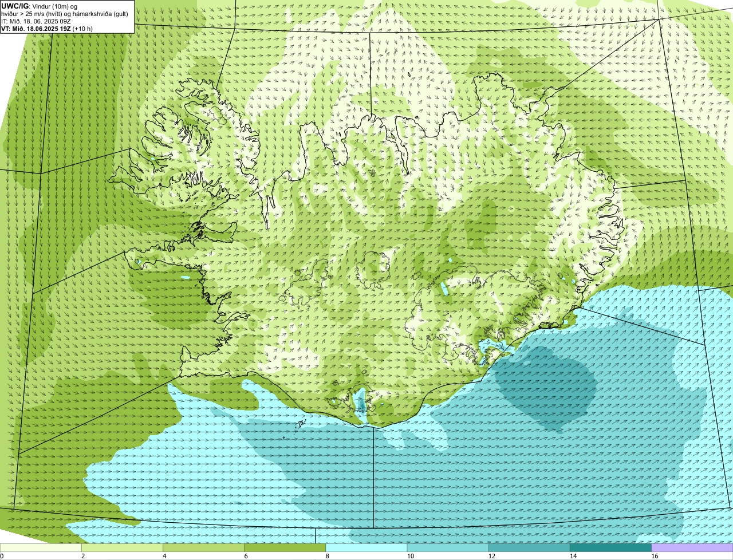Click the legend scale label '0'
The image size is (733, 560).
[2, 556]
